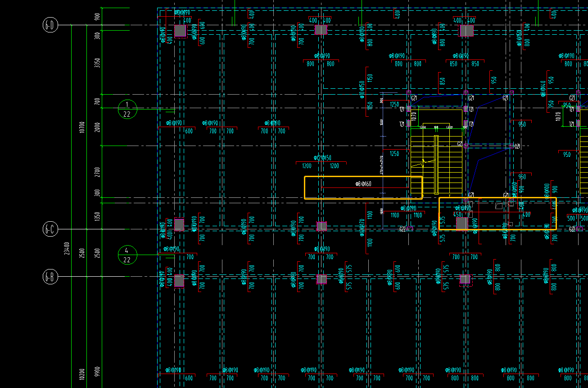Click the 9900 dimension text

(98, 372)
